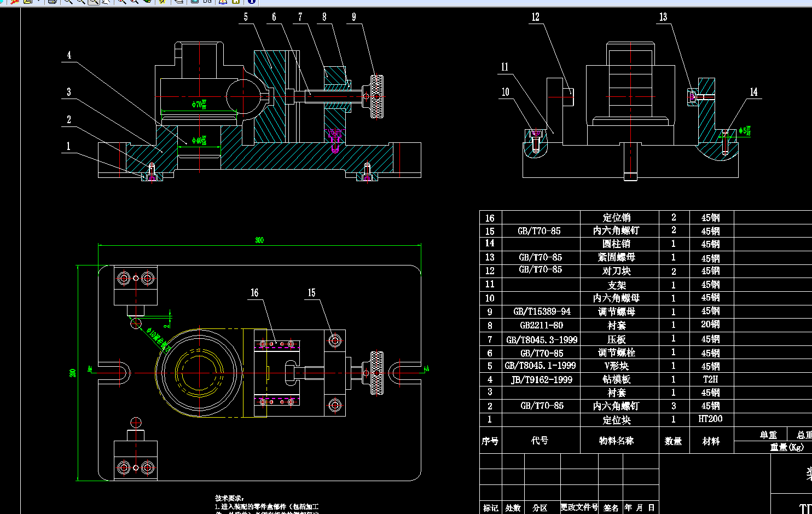
Task: Click the 代号 column header
Action: (x=540, y=441)
